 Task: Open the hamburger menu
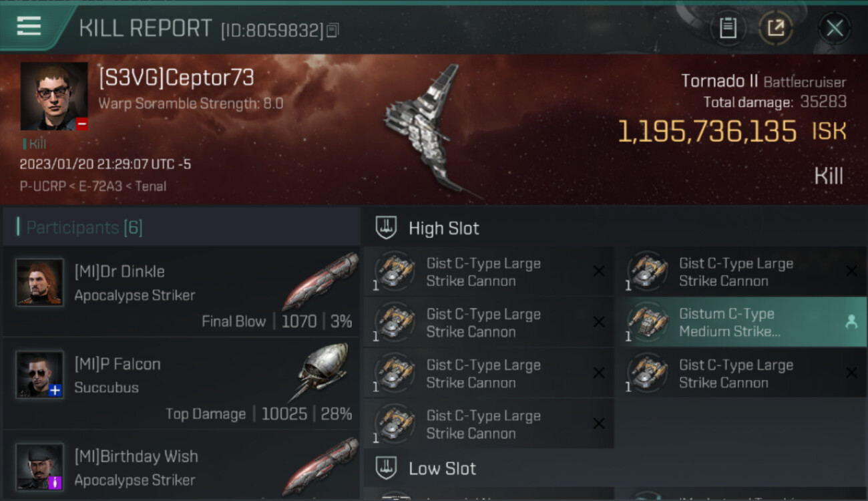29,26
